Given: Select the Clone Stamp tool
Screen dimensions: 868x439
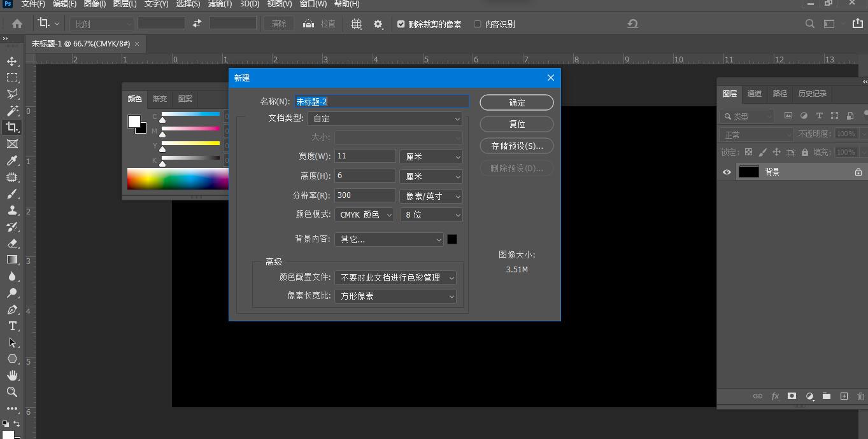Looking at the screenshot, I should [12, 210].
